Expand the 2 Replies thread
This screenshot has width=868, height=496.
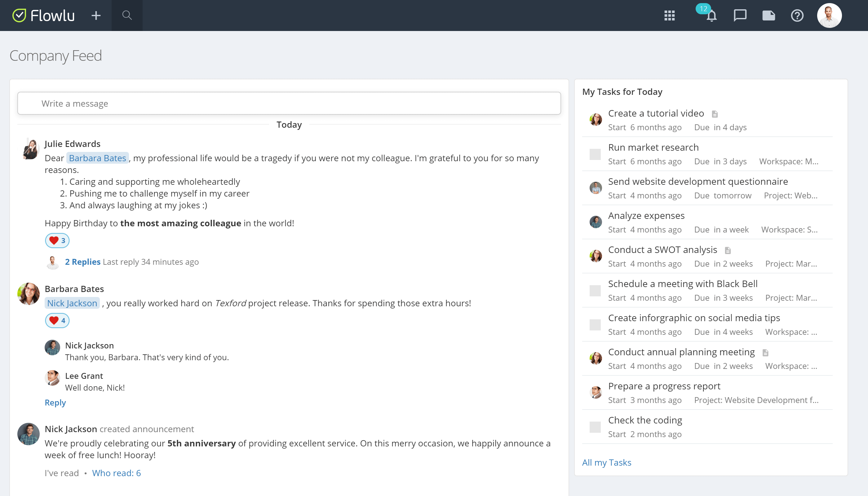pyautogui.click(x=82, y=262)
